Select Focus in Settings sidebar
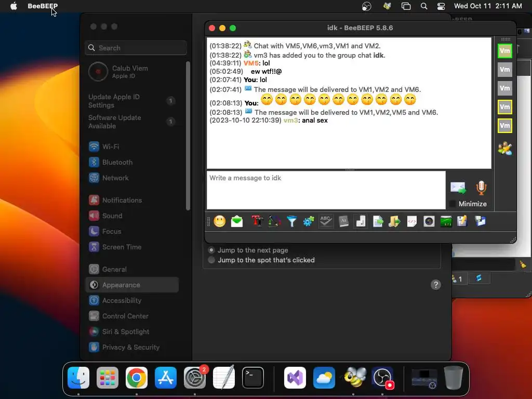 131,231
